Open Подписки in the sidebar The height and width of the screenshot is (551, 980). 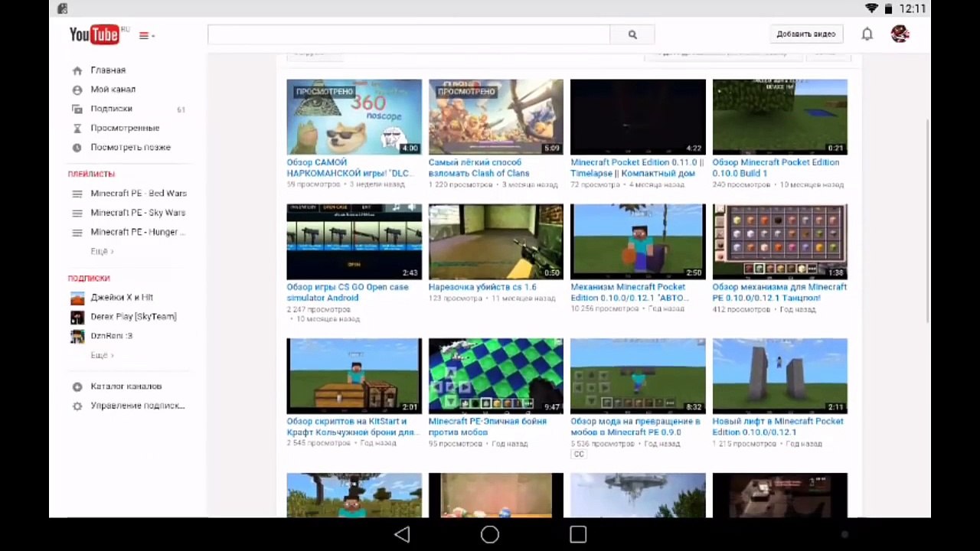(111, 109)
